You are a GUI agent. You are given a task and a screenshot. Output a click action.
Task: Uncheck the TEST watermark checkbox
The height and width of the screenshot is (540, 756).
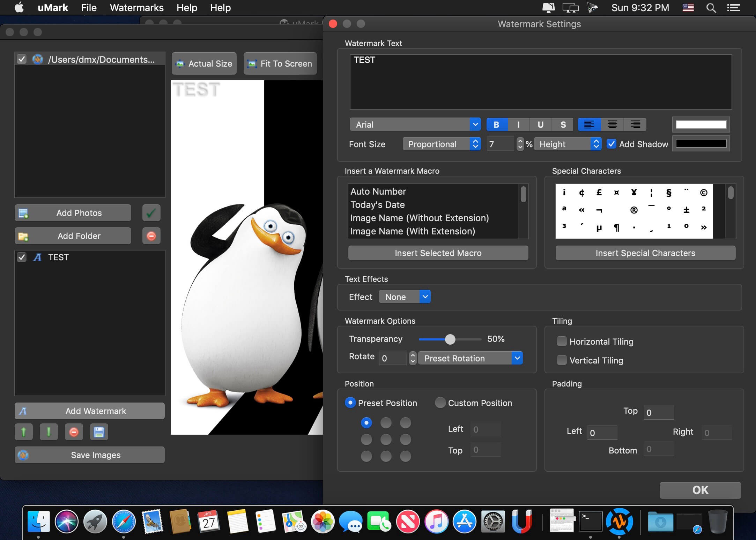coord(22,257)
